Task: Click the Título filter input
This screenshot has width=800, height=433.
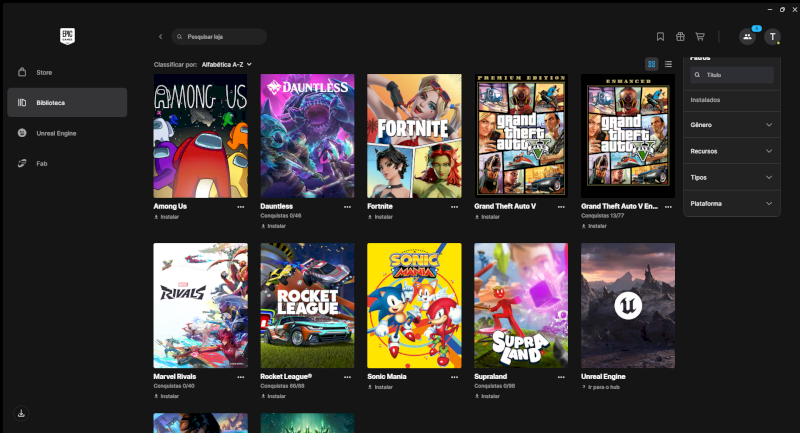Action: pyautogui.click(x=732, y=75)
